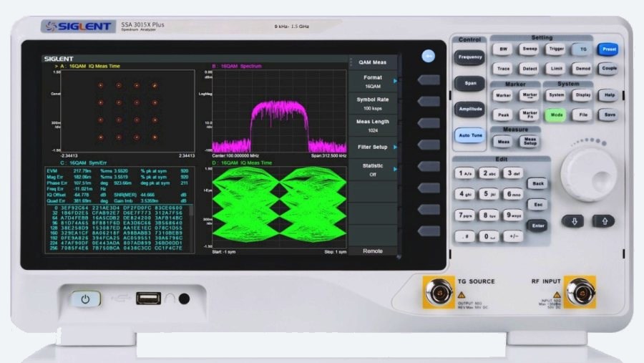The height and width of the screenshot is (363, 644).
Task: Hit the up arrow key below the knob
Action: tap(604, 221)
